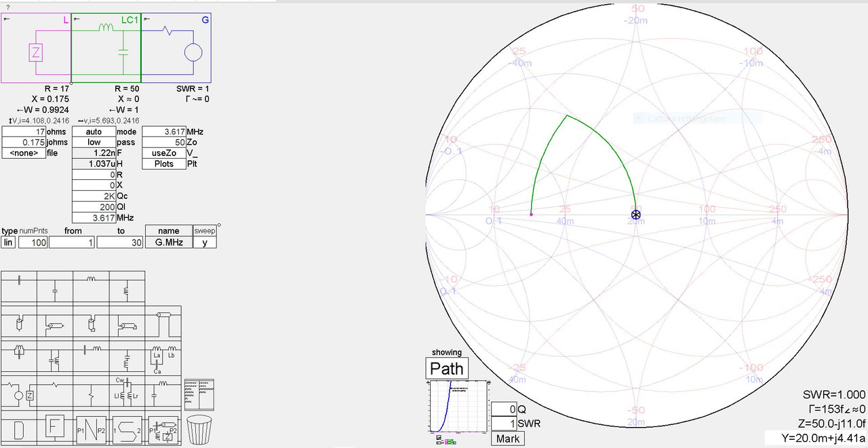This screenshot has height=448, width=868.
Task: Click the 2K Qc field
Action: [x=94, y=196]
